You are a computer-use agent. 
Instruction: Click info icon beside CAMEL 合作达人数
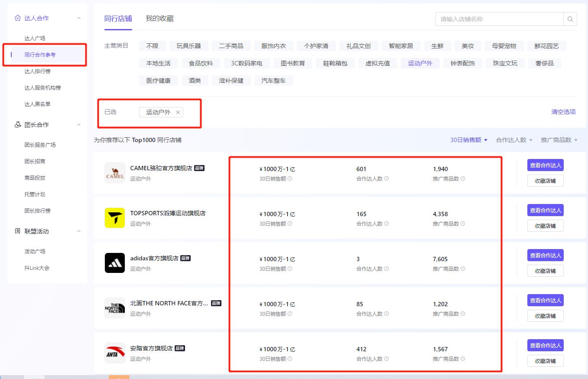tap(387, 178)
